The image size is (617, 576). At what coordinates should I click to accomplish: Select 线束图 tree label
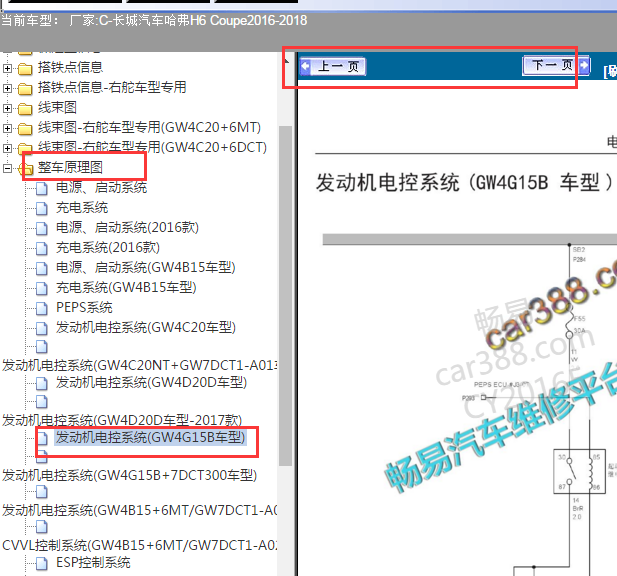(x=57, y=107)
